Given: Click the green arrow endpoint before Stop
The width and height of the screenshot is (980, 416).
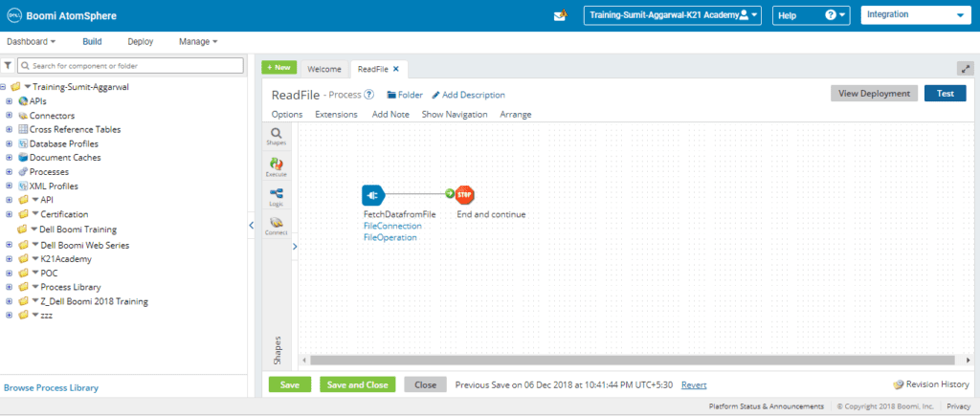Looking at the screenshot, I should 450,194.
